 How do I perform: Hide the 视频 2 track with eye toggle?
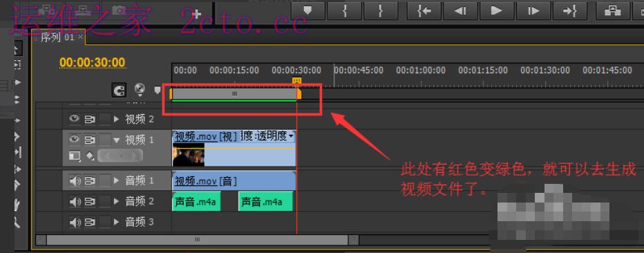(x=75, y=119)
